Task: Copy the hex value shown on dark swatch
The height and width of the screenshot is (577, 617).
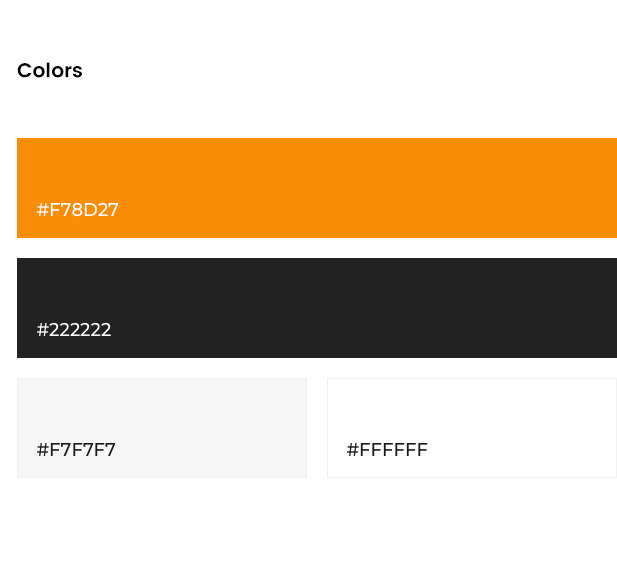Action: click(74, 330)
